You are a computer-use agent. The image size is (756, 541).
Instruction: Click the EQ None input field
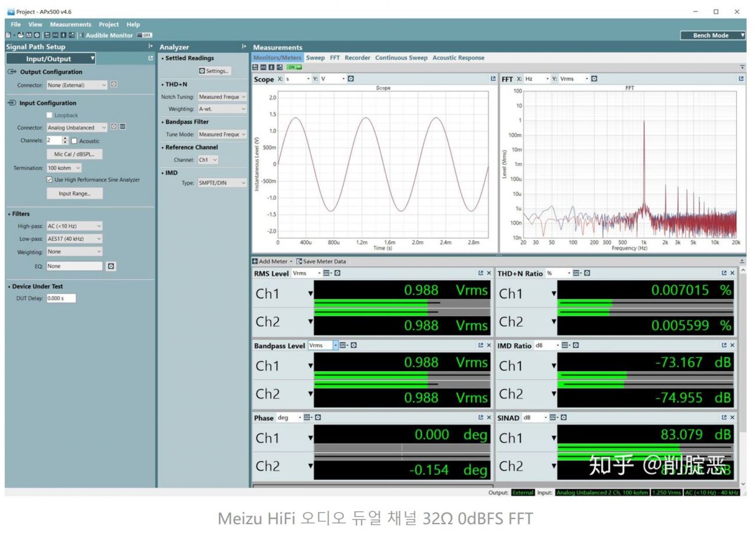(x=74, y=266)
